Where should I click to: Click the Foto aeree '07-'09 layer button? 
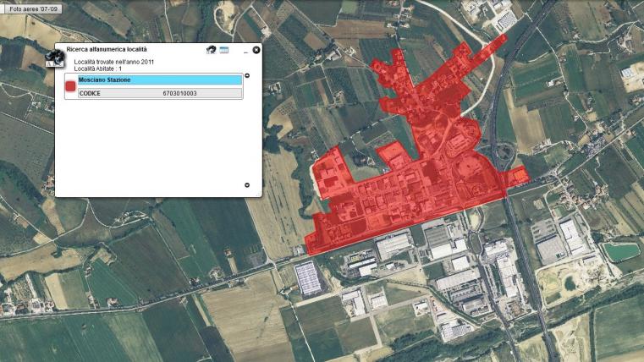tap(31, 8)
